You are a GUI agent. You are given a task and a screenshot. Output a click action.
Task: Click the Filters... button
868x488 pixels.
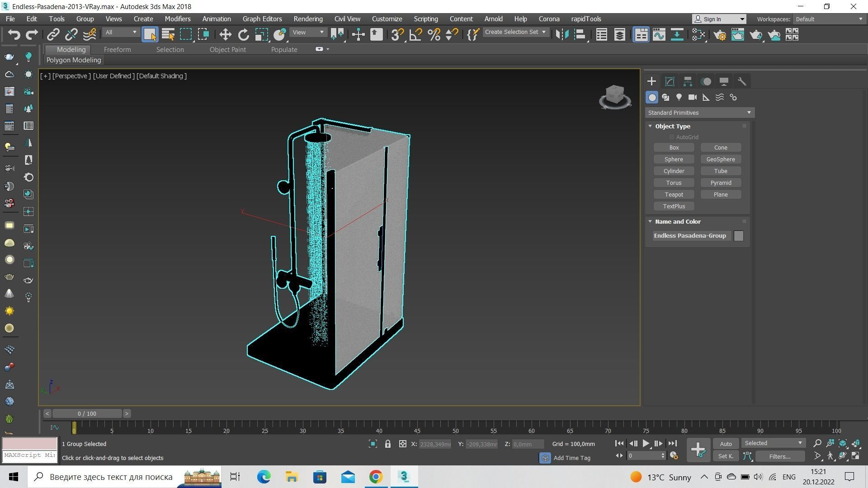click(x=779, y=456)
